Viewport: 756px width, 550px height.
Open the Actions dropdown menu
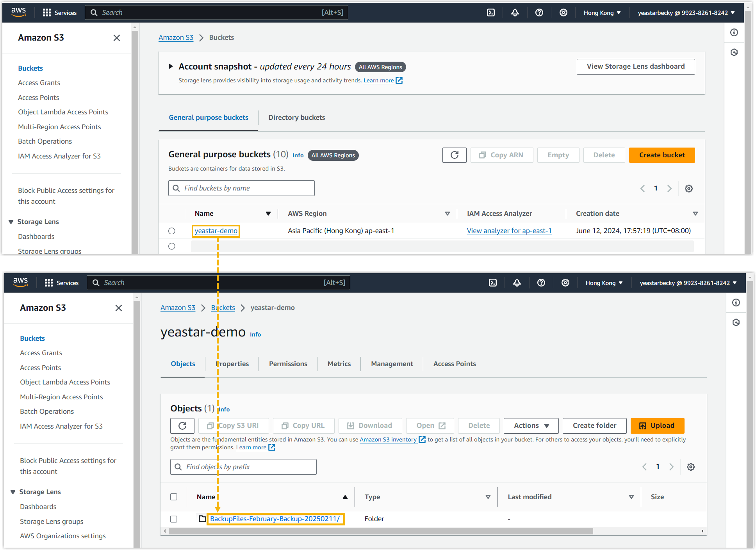coord(531,425)
